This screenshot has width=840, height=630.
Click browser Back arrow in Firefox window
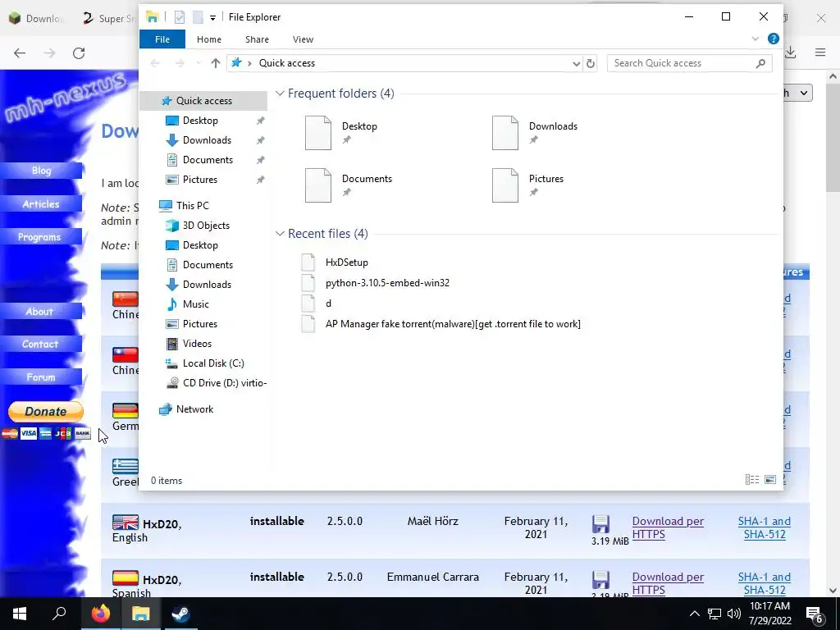click(20, 53)
